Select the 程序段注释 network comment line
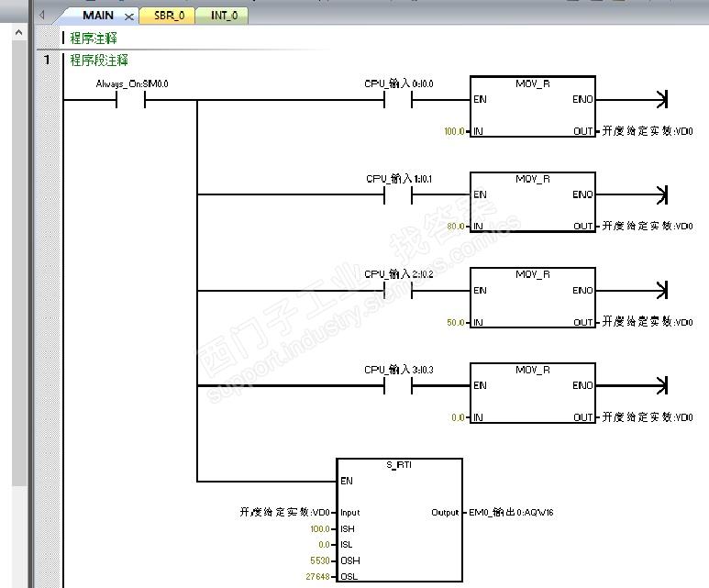Screen dimensions: 709x588 tap(99, 60)
